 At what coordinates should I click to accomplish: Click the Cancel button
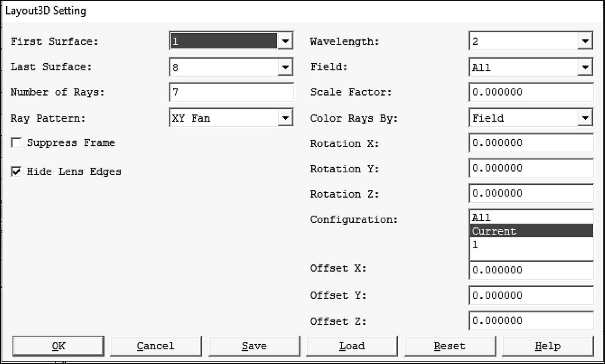point(156,346)
